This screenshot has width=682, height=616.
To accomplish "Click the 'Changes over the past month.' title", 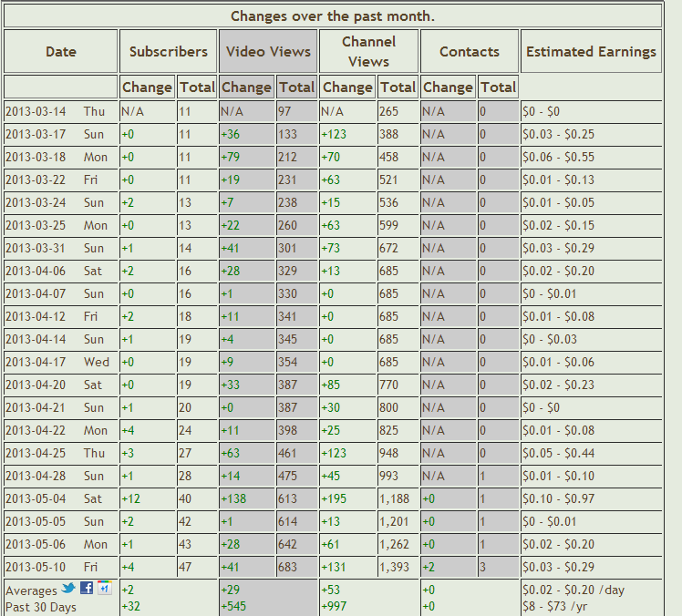I will click(333, 16).
